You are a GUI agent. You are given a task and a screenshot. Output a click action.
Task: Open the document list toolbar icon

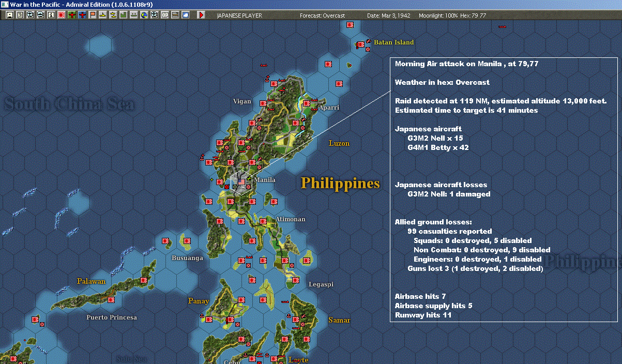point(20,15)
